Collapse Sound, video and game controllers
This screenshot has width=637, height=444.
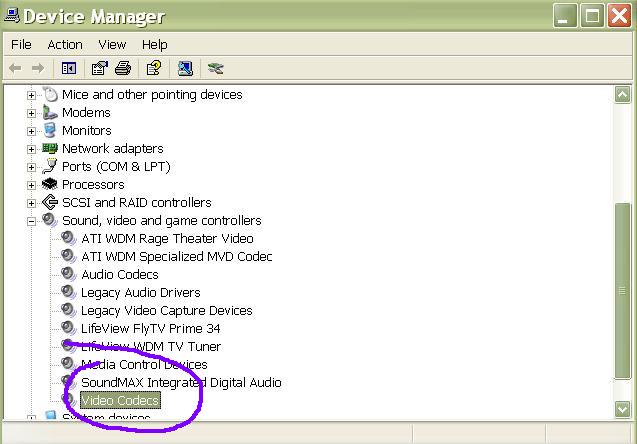click(31, 221)
